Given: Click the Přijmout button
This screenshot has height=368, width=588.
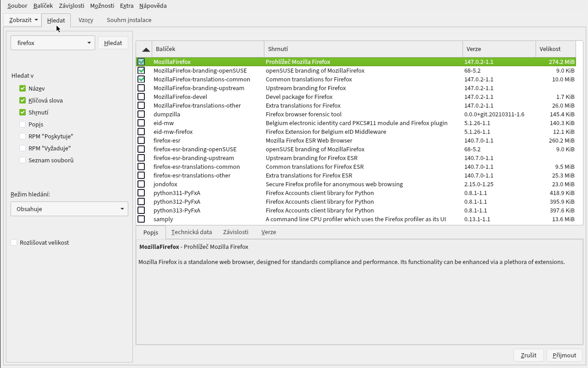Looking at the screenshot, I should 564,355.
